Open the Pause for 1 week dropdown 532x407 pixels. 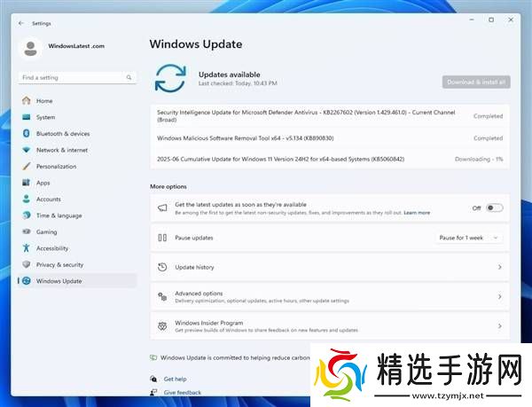pos(470,238)
